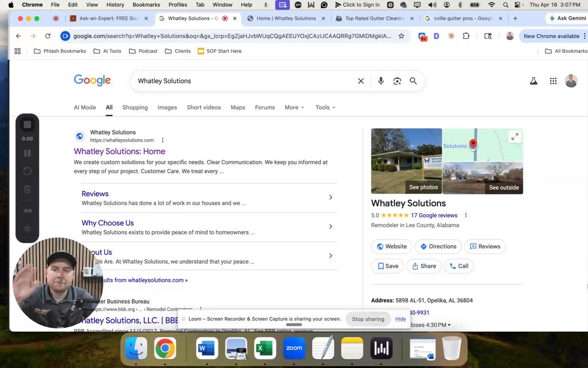Open the Reviews button in knowledge panel
Image resolution: width=588 pixels, height=368 pixels.
pos(485,246)
